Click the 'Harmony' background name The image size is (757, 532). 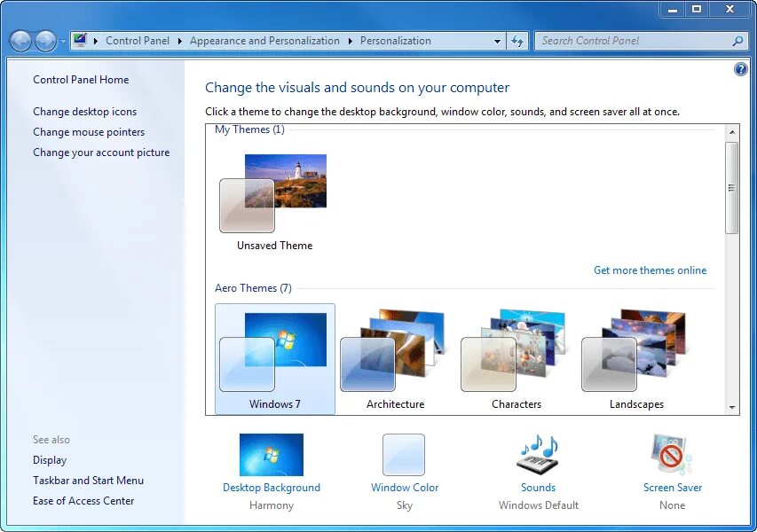click(x=272, y=505)
